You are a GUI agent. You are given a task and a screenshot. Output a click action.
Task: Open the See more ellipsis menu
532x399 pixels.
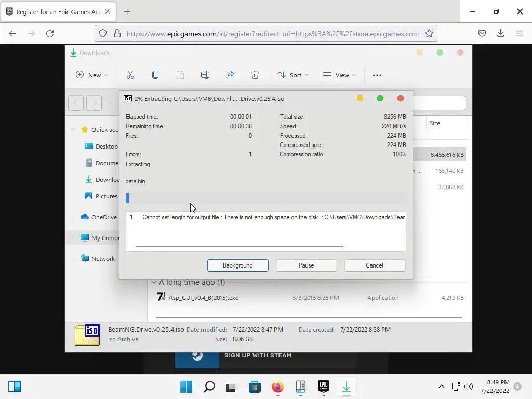tap(377, 75)
